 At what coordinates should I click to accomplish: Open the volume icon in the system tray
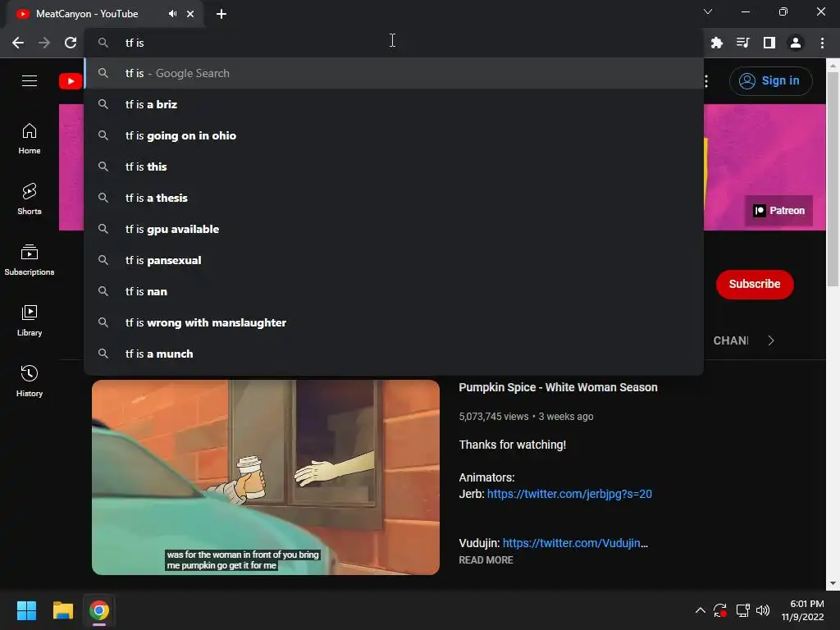click(763, 610)
